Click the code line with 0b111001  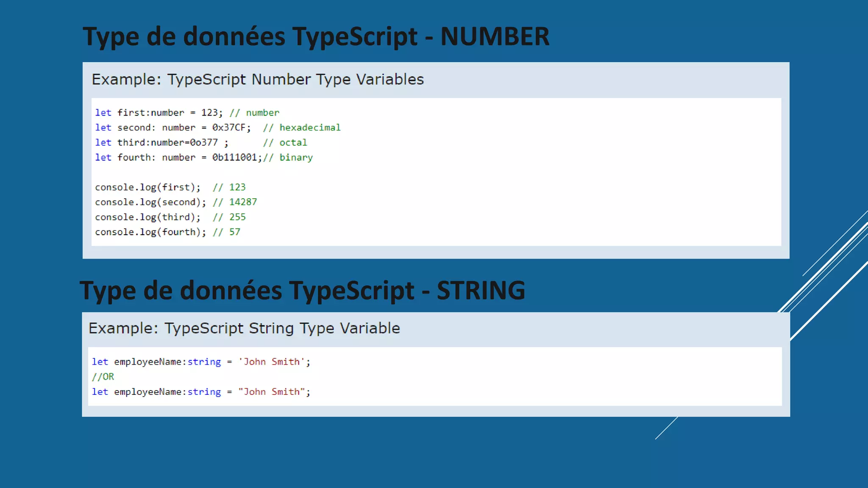[204, 158]
